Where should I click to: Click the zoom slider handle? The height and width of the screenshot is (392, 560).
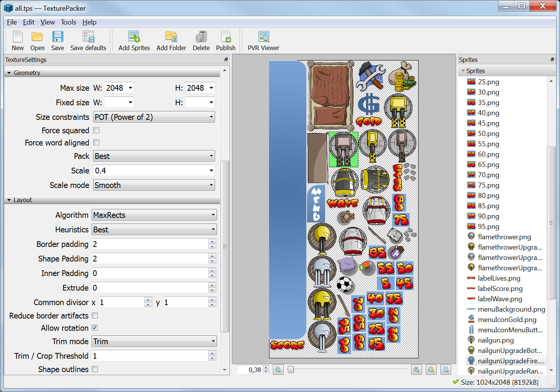291,369
